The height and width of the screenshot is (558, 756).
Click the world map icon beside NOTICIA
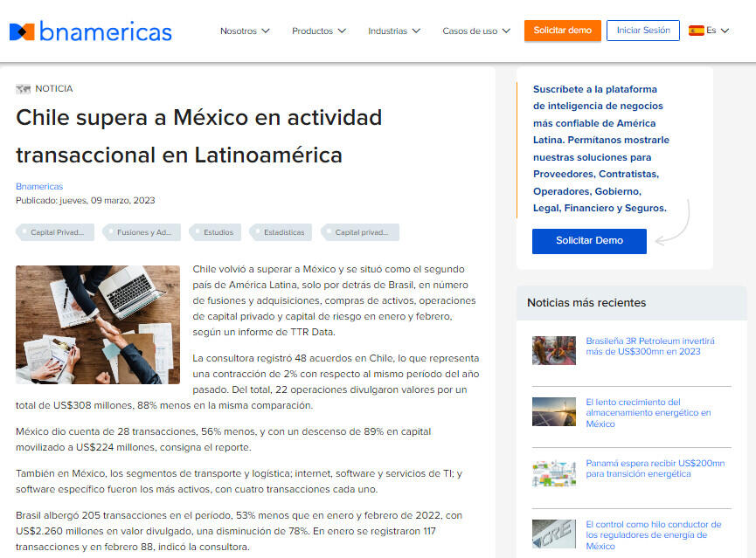click(x=23, y=89)
